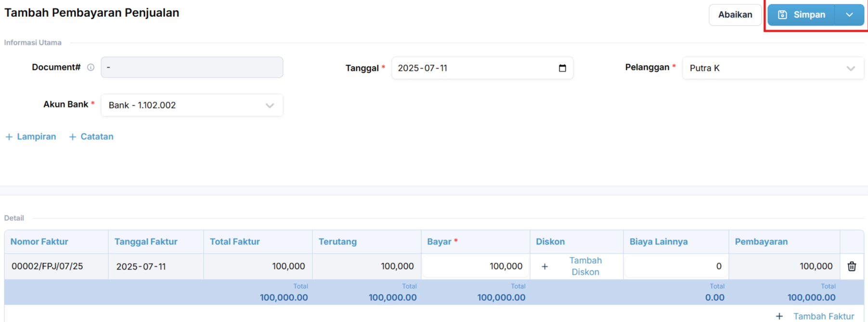868x322 pixels.
Task: Click the Biaya Lainnya total 0.00
Action: click(714, 297)
